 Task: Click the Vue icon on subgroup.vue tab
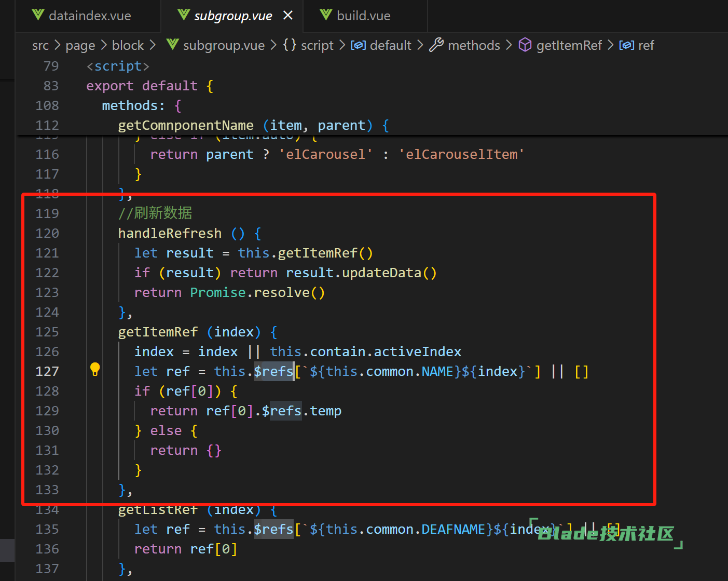coord(184,15)
